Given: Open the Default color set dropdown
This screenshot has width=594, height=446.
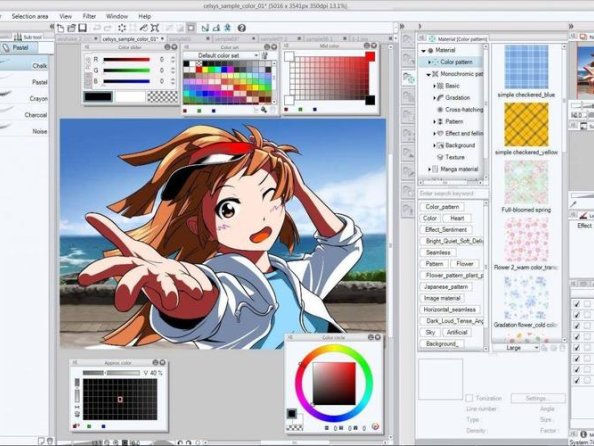Looking at the screenshot, I should [x=221, y=55].
